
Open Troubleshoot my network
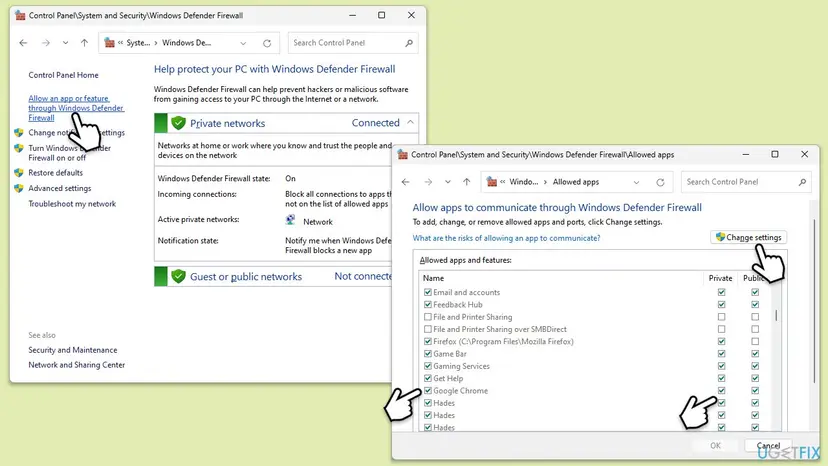pyautogui.click(x=72, y=204)
